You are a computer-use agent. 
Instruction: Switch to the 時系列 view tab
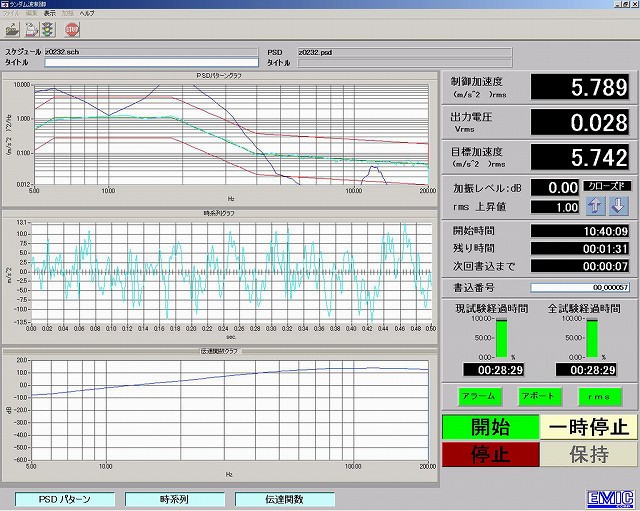(x=175, y=499)
